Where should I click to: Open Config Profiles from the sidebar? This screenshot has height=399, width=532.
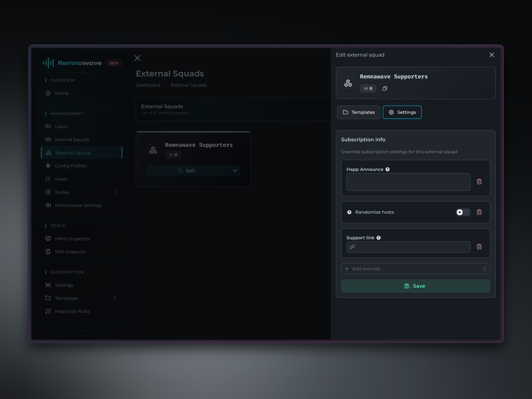click(x=71, y=166)
